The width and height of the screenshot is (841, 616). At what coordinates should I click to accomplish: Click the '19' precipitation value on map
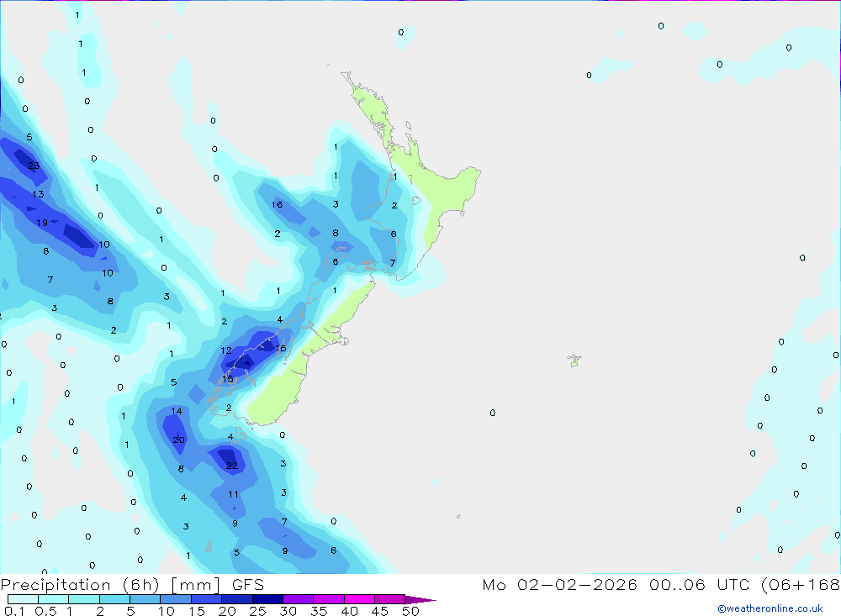42,223
